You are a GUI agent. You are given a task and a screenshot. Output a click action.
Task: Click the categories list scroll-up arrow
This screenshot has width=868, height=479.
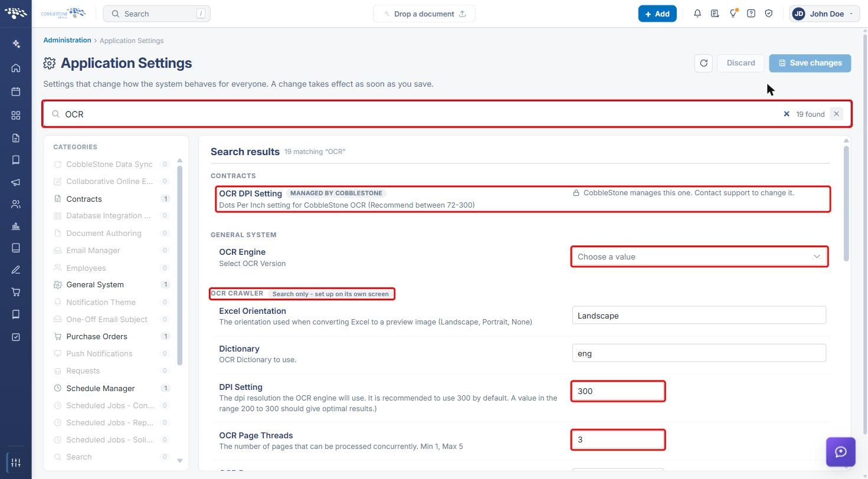pos(180,160)
